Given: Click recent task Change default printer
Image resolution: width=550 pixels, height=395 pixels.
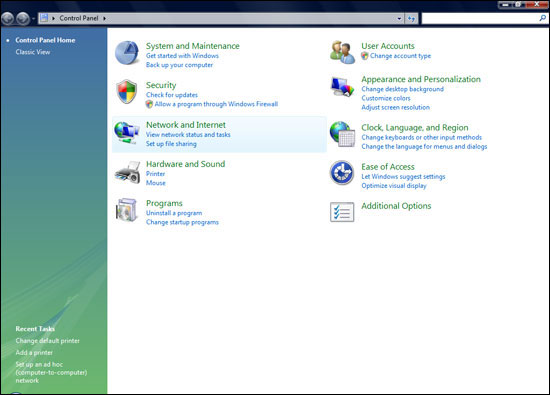Looking at the screenshot, I should coord(47,341).
